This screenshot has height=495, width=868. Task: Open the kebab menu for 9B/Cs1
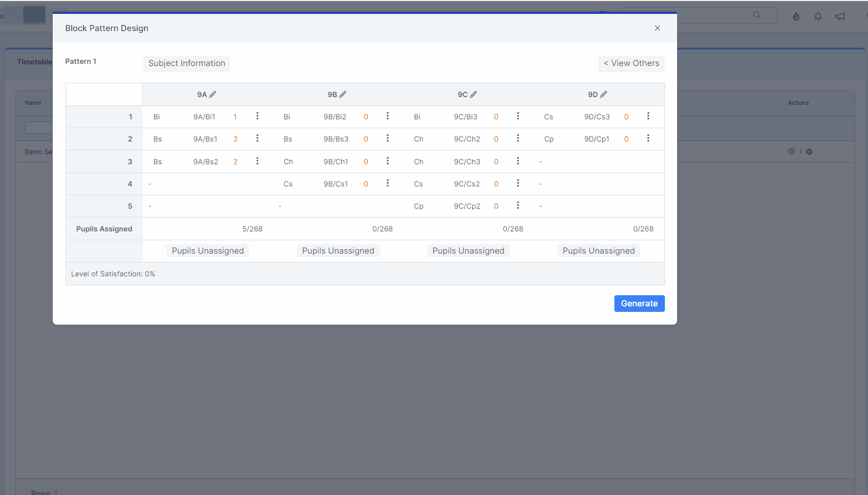(387, 183)
